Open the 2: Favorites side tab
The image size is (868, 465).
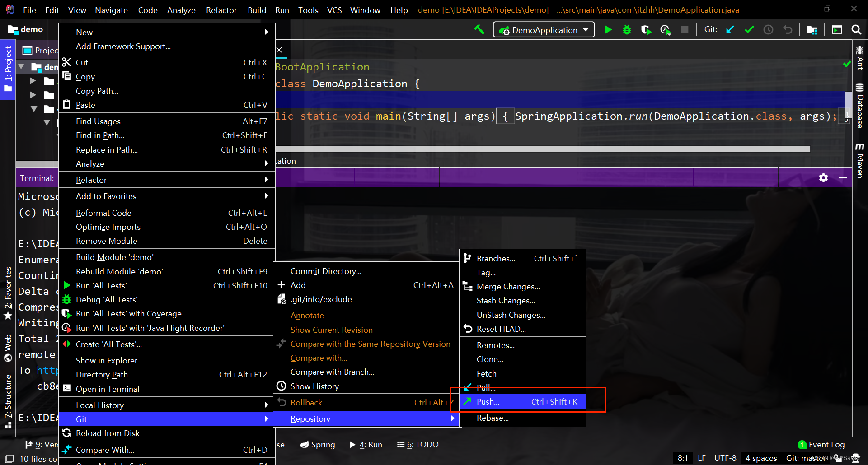pos(8,293)
